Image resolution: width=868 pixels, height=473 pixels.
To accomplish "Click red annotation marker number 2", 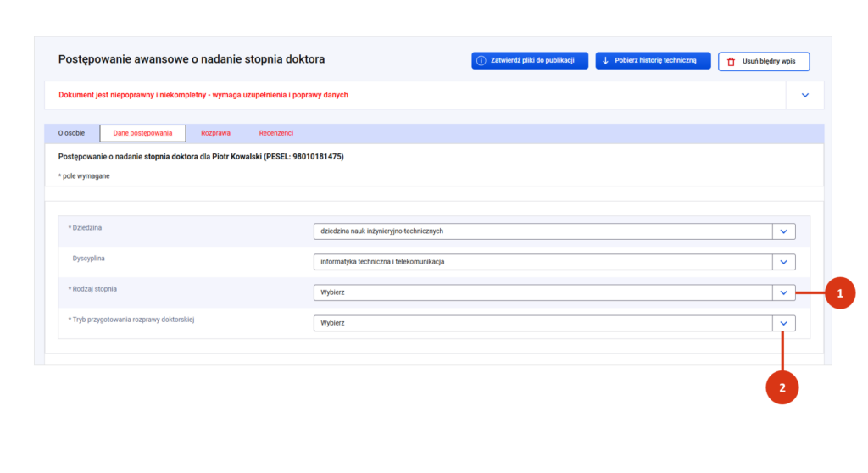I will pos(782,387).
